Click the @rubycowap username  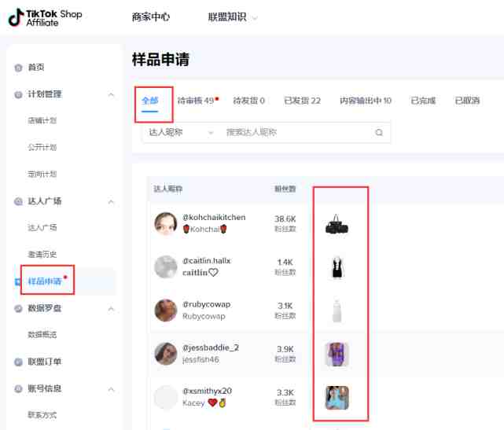point(207,304)
